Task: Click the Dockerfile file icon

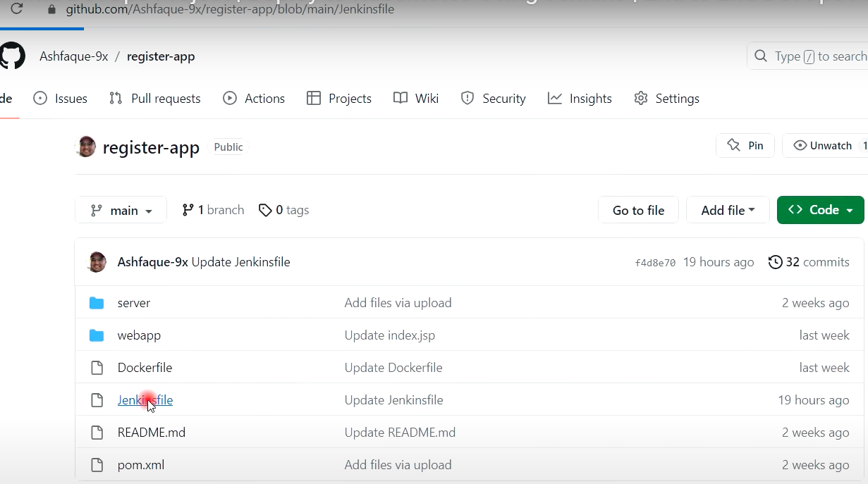Action: pyautogui.click(x=97, y=368)
